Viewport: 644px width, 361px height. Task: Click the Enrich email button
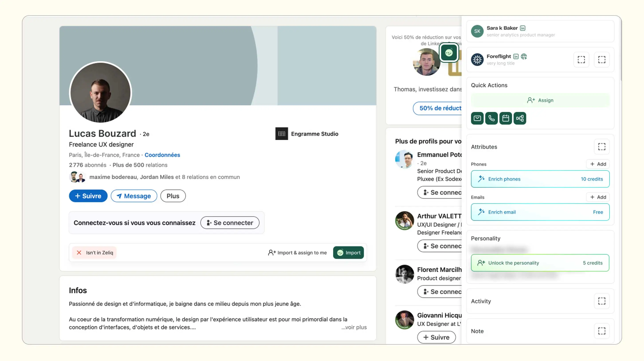click(540, 212)
